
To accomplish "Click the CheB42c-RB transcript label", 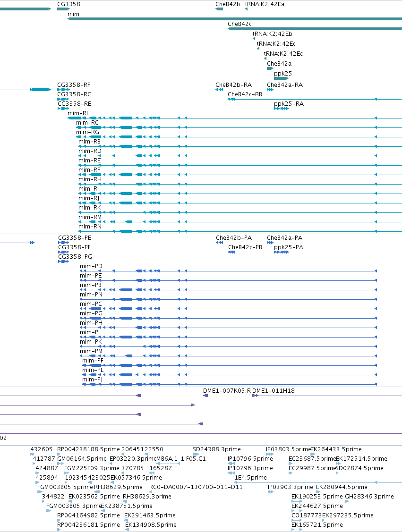I will click(245, 94).
